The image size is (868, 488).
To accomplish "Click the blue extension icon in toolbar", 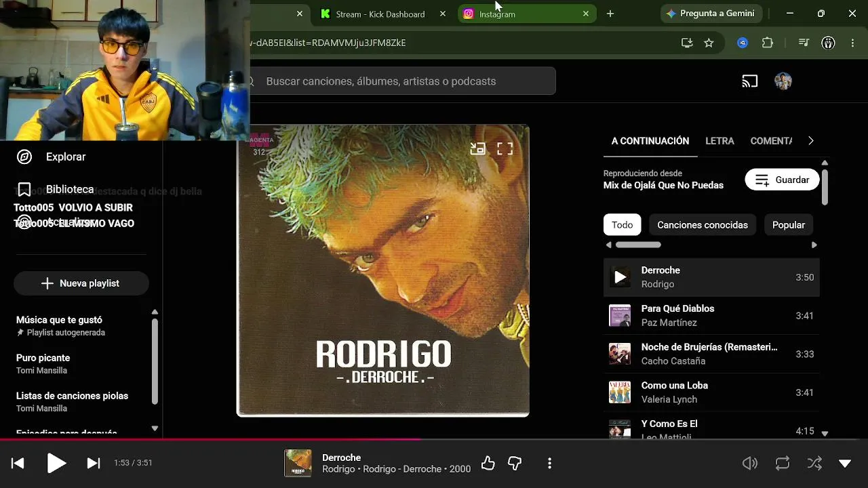I will (x=743, y=43).
